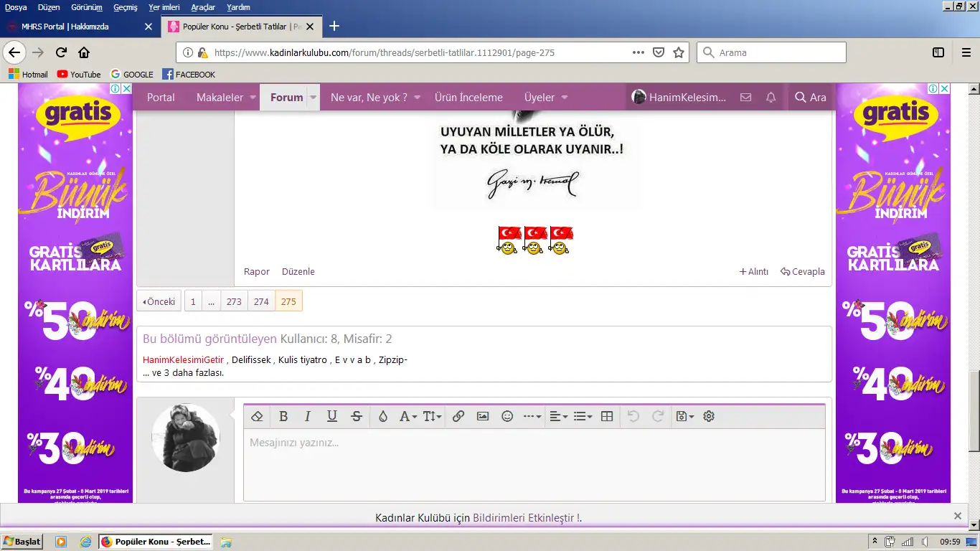Toggle BB code mode with gear icon
This screenshot has height=551, width=980.
click(709, 416)
